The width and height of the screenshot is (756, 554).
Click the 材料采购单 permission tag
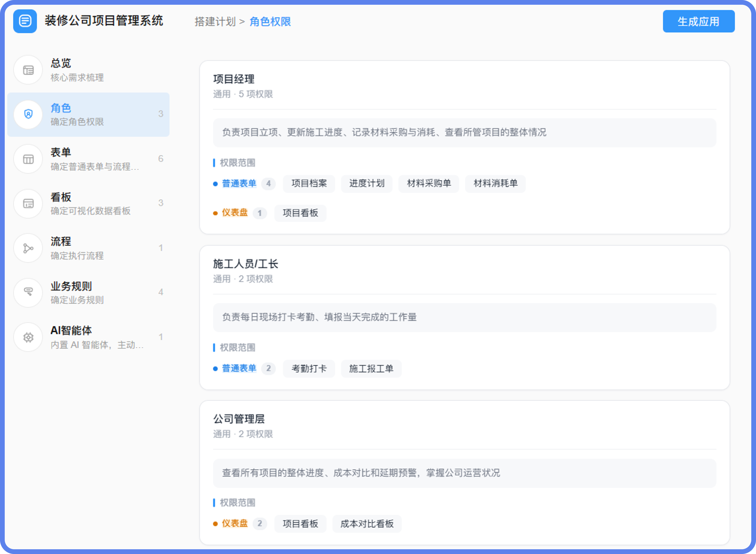[429, 183]
